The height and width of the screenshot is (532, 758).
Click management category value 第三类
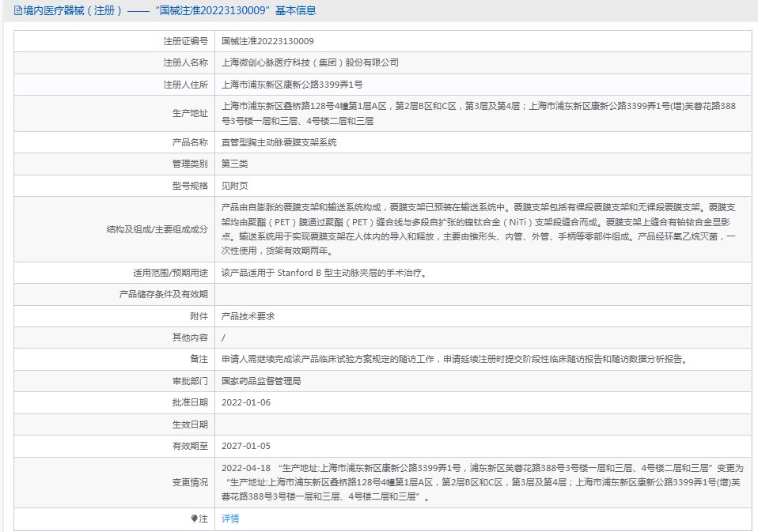[x=235, y=164]
